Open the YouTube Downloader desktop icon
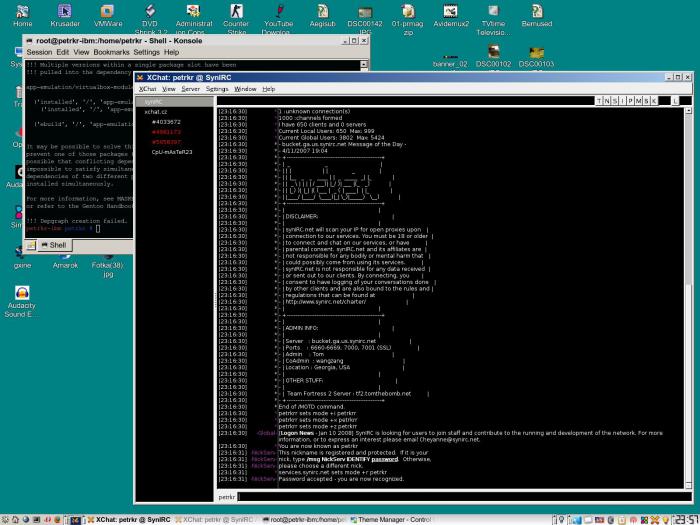The width and height of the screenshot is (700, 525). tap(278, 18)
